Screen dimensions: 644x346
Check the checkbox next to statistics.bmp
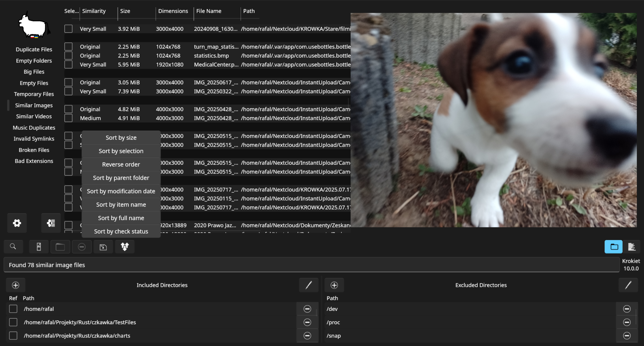(68, 55)
